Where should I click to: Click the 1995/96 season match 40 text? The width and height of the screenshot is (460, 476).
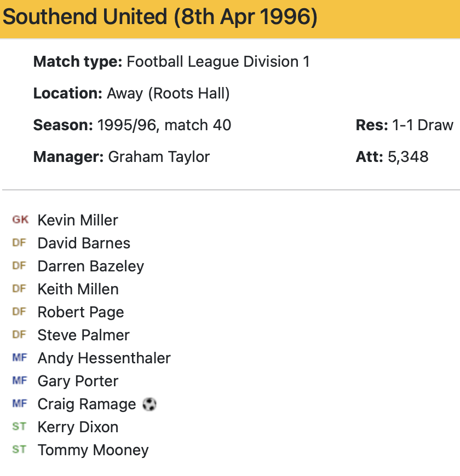tap(164, 125)
